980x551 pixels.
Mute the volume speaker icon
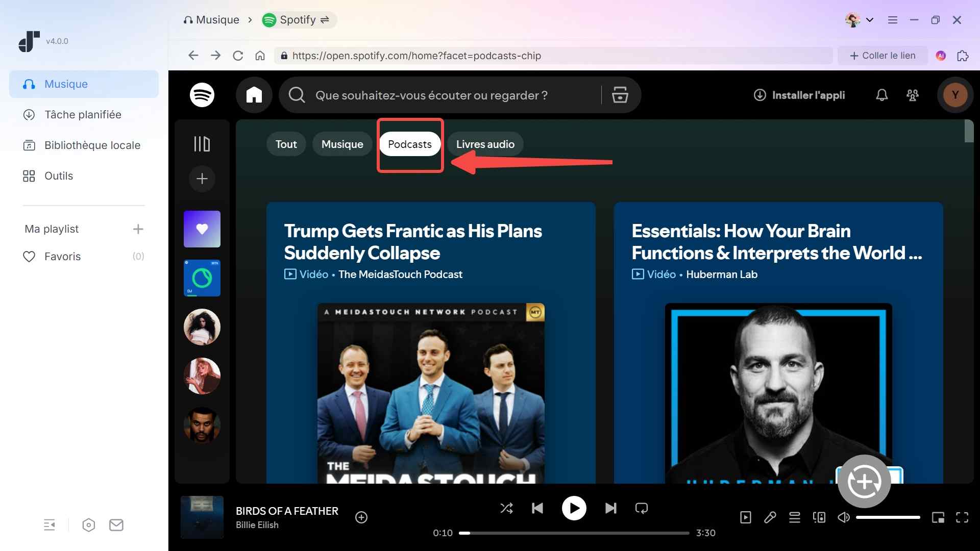[843, 517]
